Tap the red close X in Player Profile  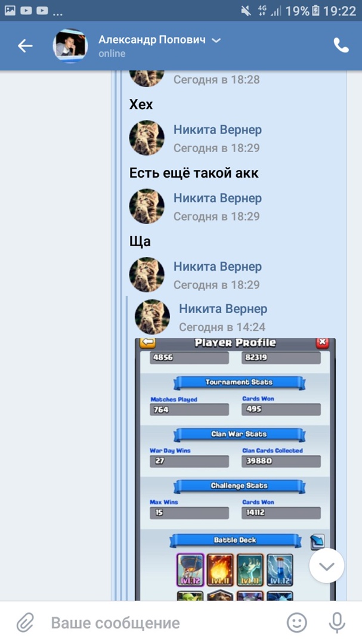tap(322, 342)
